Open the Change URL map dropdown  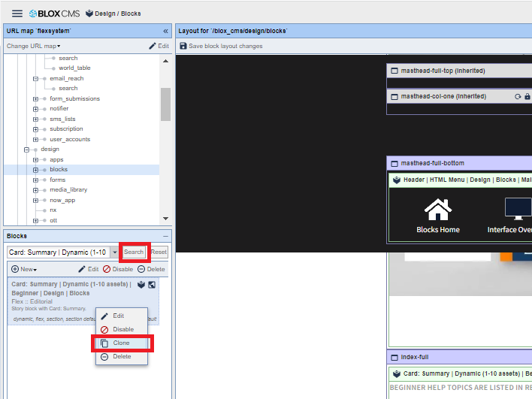[34, 46]
